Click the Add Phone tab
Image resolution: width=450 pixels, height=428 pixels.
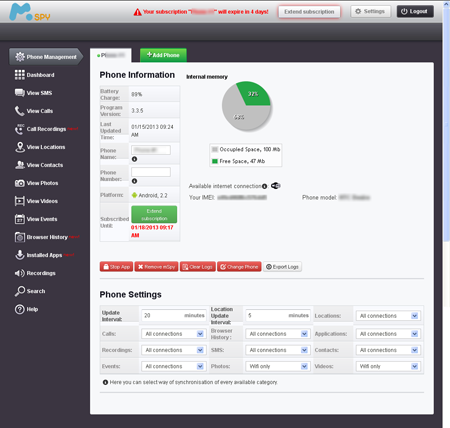coord(163,55)
